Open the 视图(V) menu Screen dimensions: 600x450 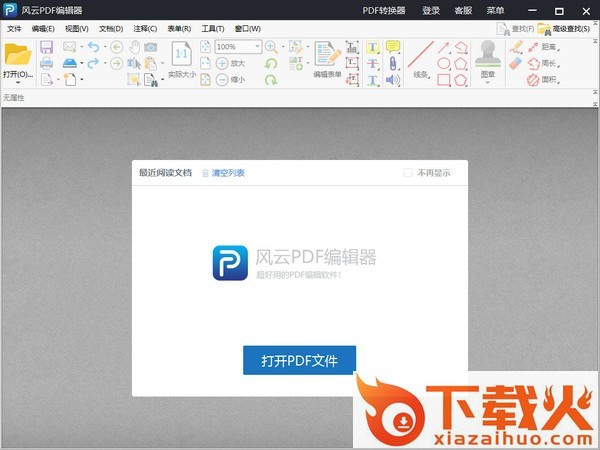[x=77, y=29]
